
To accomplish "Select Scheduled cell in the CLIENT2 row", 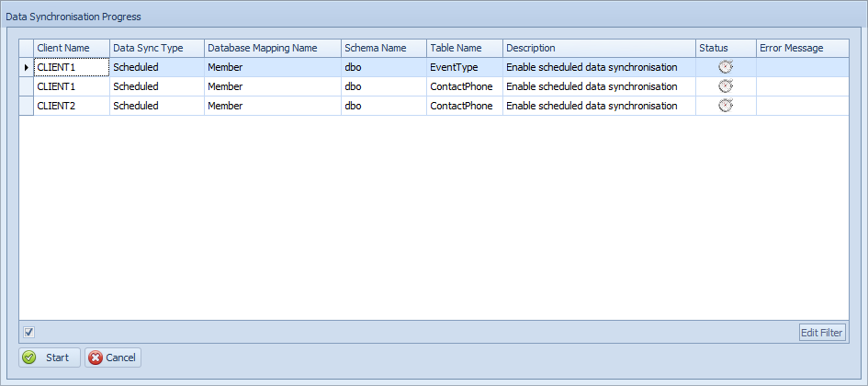I will click(x=157, y=106).
